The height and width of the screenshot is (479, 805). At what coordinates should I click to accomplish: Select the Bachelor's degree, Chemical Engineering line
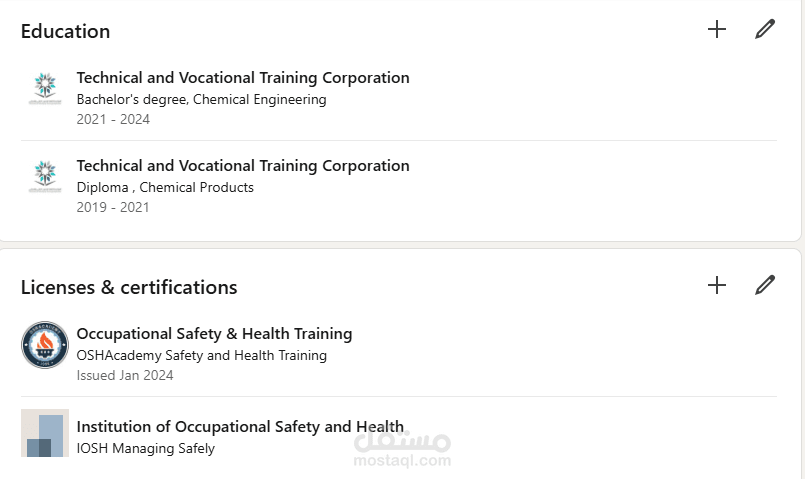coord(201,100)
